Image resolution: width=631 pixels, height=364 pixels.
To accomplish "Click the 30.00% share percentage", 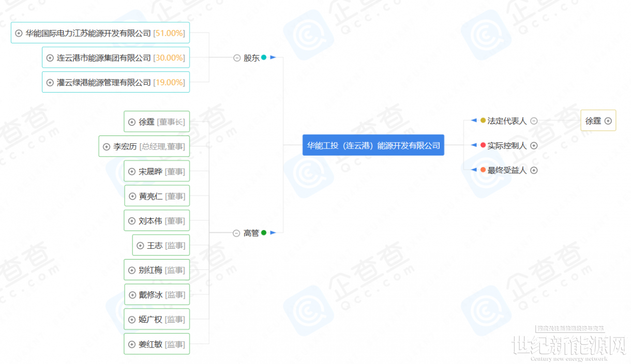I will click(169, 58).
